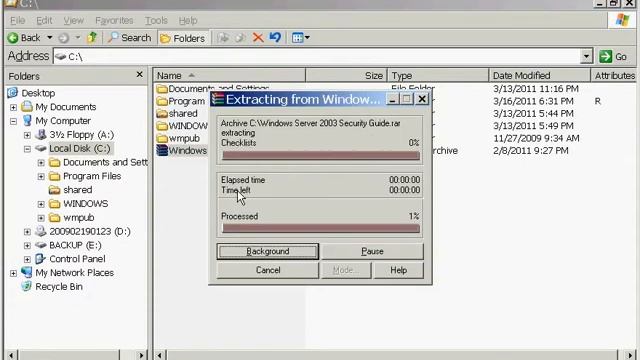Viewport: 640px width, 360px height.
Task: Go up one folder level
Action: 92,38
